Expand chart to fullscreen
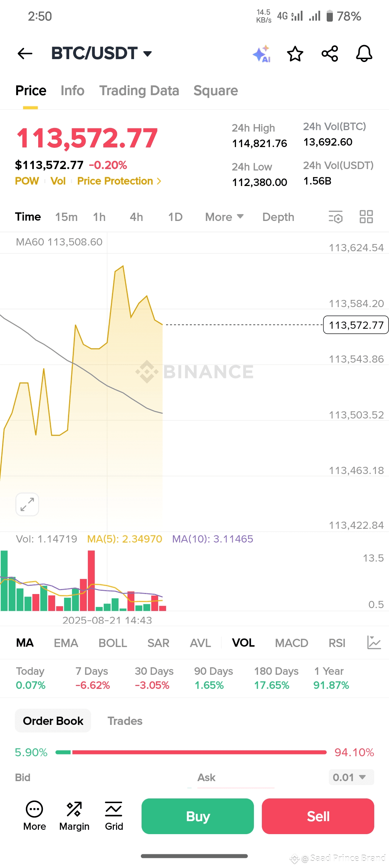This screenshot has width=389, height=868. [27, 504]
